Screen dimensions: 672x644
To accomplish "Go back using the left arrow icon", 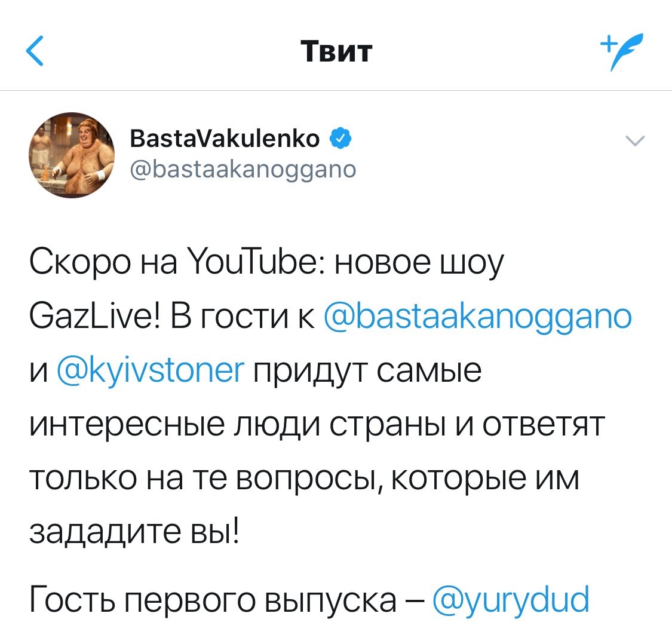I will tap(35, 51).
